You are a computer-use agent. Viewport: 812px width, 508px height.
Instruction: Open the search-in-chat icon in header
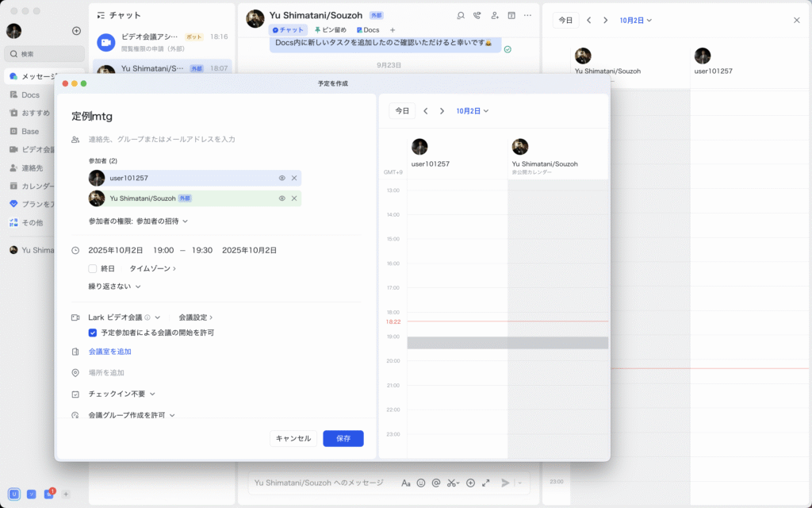[x=461, y=15]
